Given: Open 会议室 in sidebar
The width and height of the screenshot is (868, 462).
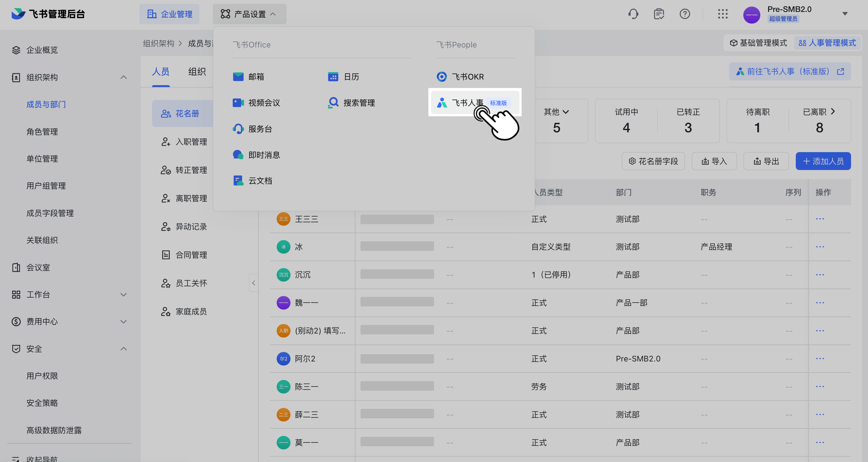Looking at the screenshot, I should click(x=31, y=267).
